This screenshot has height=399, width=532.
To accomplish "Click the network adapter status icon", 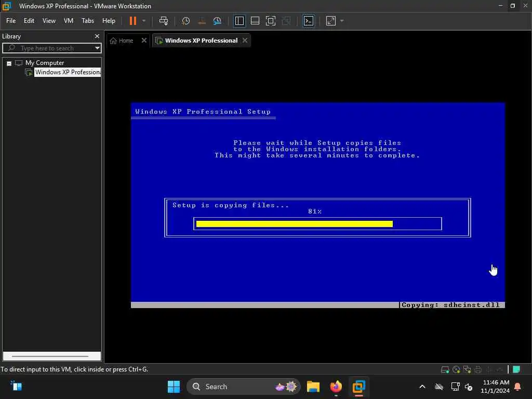I will point(467,369).
